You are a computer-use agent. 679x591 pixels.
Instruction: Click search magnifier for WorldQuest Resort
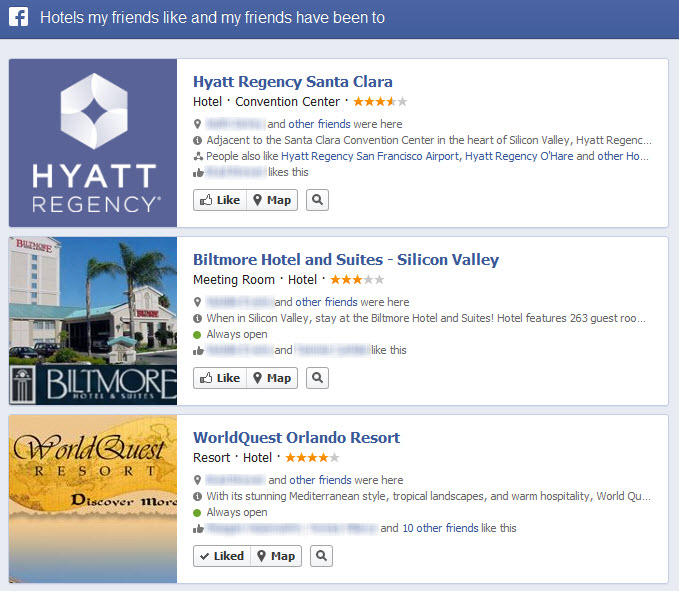[x=321, y=556]
